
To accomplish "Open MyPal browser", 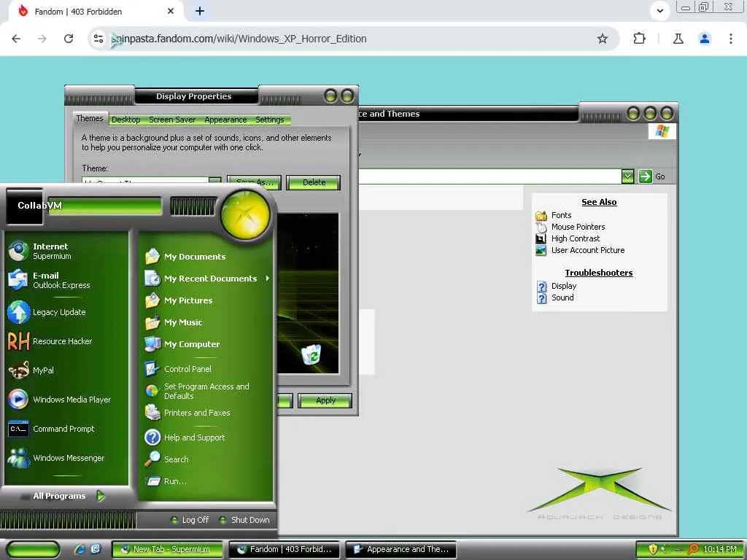I will click(31, 370).
